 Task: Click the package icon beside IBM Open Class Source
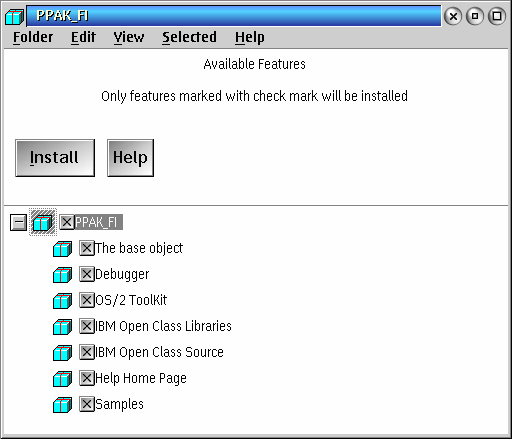[62, 353]
